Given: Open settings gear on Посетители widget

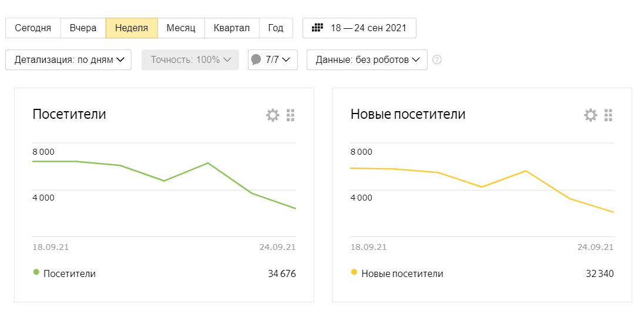Looking at the screenshot, I should 273,115.
